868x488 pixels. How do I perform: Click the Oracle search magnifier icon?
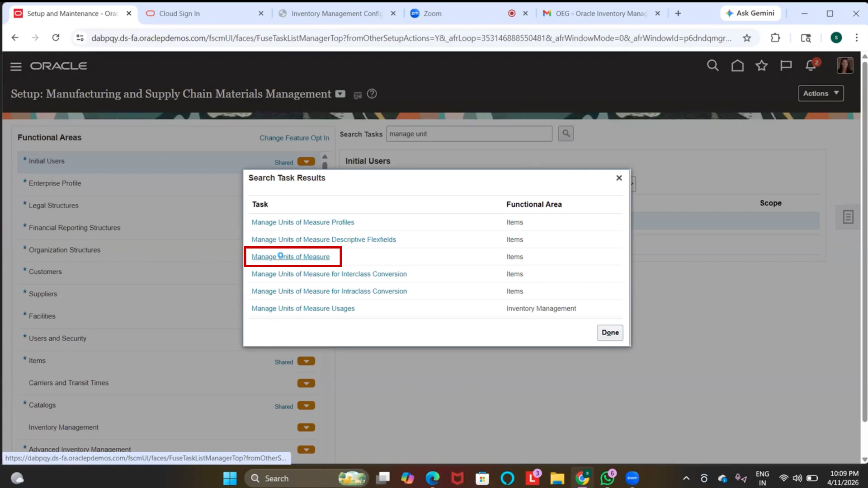pyautogui.click(x=712, y=66)
